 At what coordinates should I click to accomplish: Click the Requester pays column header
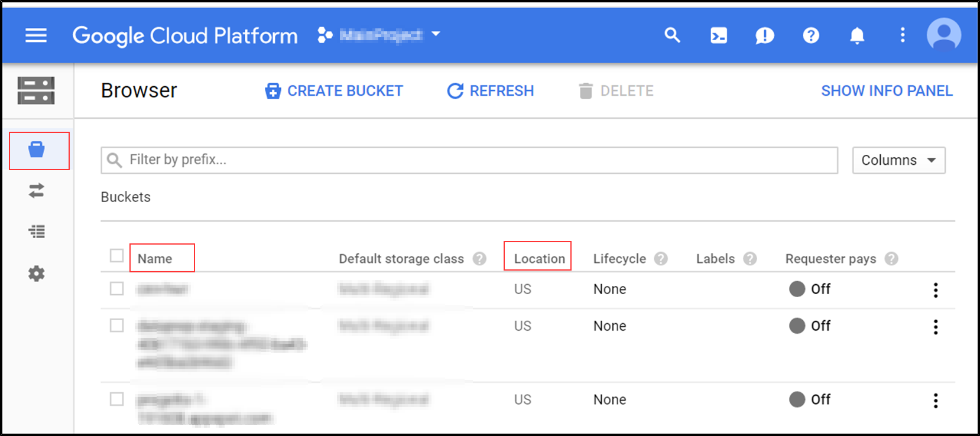tap(830, 259)
